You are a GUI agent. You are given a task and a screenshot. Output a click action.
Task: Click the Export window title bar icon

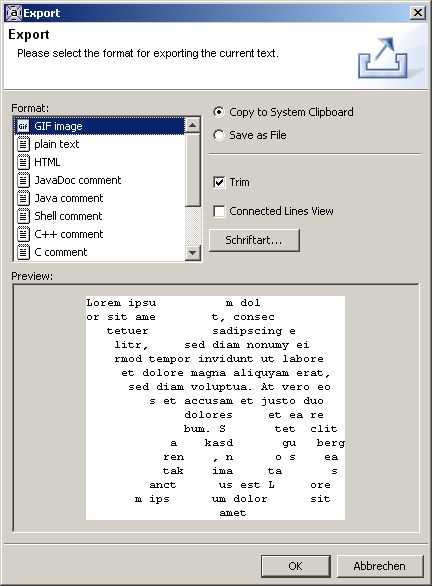(13, 13)
